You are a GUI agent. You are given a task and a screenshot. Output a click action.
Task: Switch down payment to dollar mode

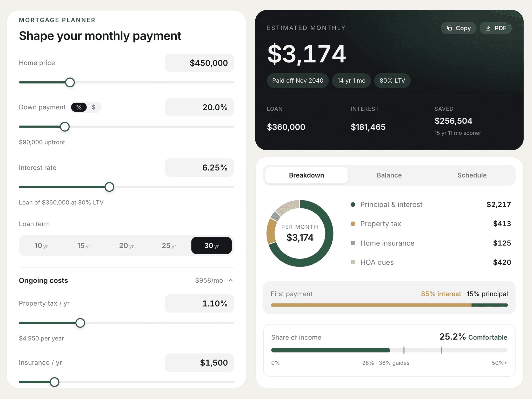[94, 107]
